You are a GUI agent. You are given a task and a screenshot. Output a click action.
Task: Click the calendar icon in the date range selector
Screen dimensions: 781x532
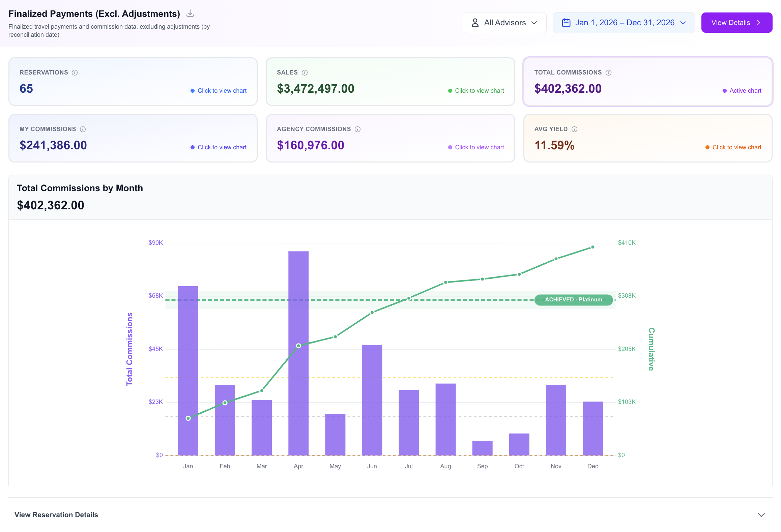coord(566,22)
